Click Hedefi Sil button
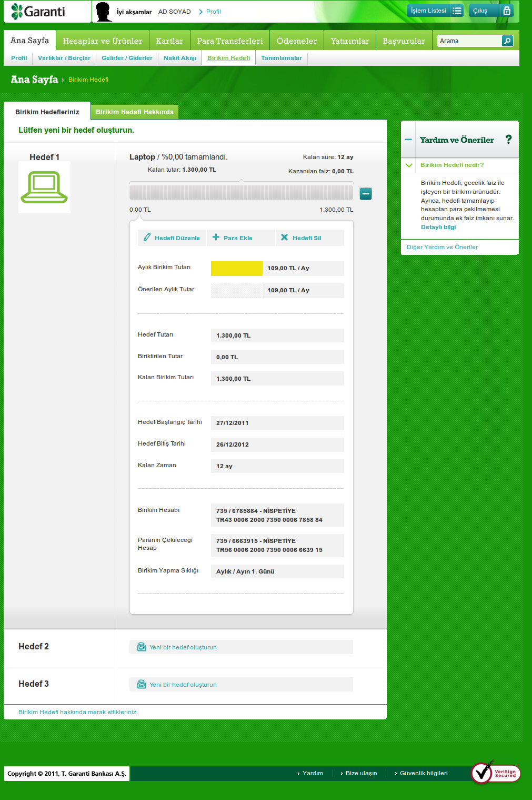532x800 pixels. (310, 238)
